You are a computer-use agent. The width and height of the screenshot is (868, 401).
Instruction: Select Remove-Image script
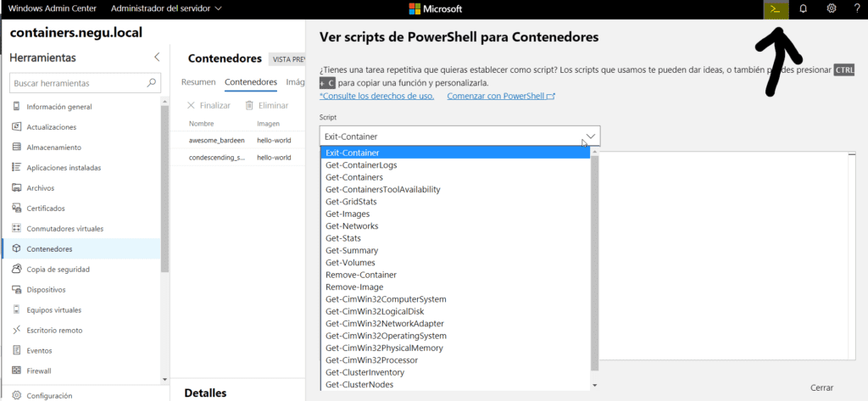click(x=455, y=287)
